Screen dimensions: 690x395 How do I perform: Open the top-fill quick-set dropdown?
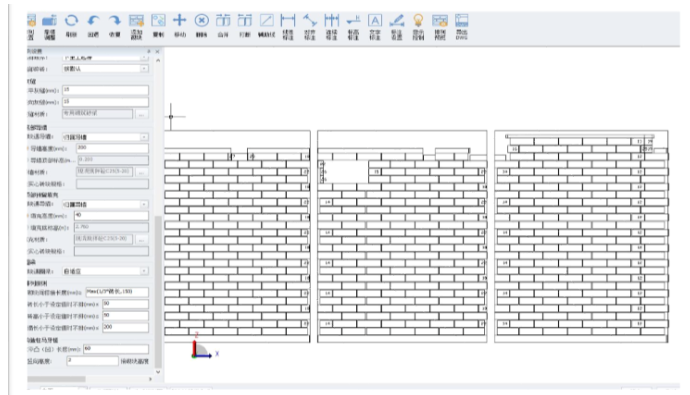144,205
